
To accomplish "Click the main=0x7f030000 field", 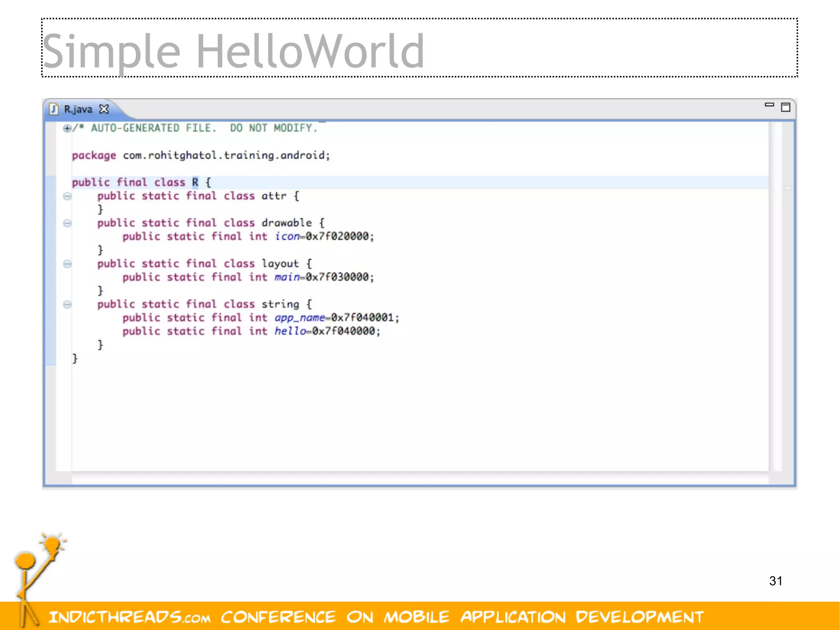I will point(324,277).
